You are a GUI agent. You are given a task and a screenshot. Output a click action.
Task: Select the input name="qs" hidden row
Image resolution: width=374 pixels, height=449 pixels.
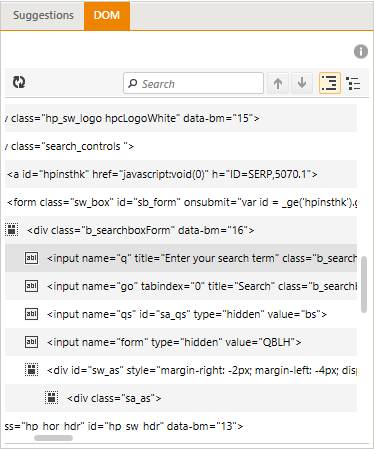(x=181, y=314)
